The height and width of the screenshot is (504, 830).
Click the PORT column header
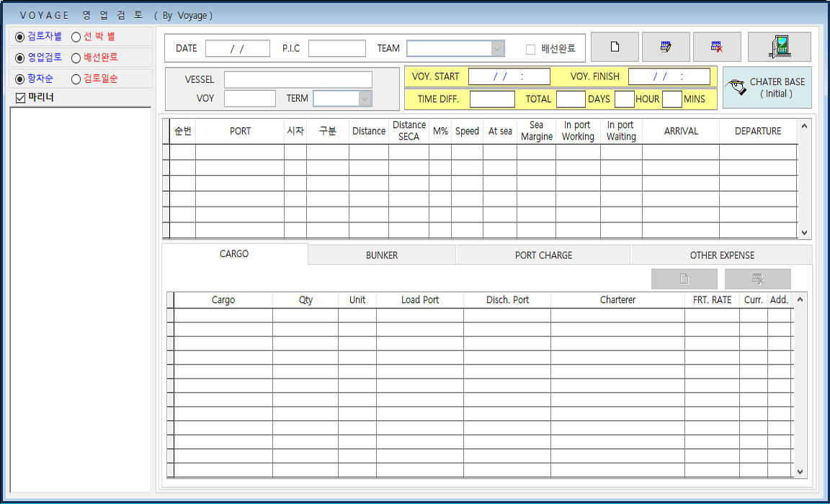point(241,131)
